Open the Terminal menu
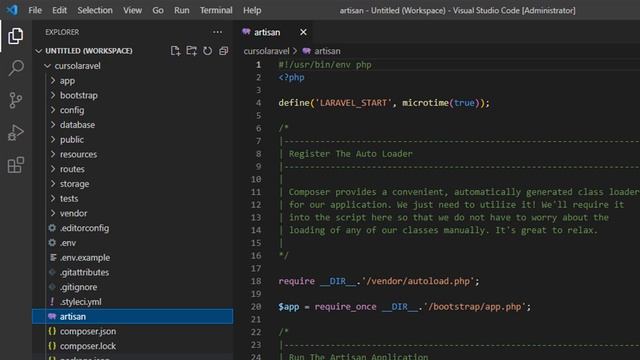The height and width of the screenshot is (360, 640). [216, 10]
